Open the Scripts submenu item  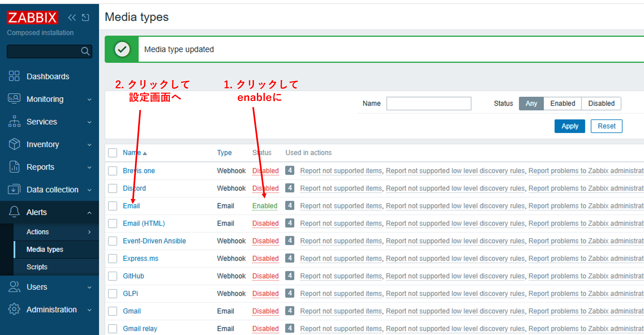pos(37,267)
